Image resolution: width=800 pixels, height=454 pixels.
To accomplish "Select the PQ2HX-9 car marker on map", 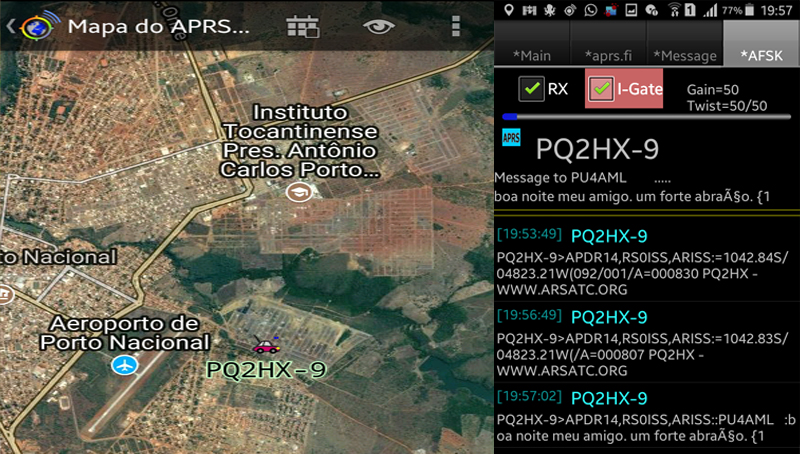I will (x=267, y=345).
